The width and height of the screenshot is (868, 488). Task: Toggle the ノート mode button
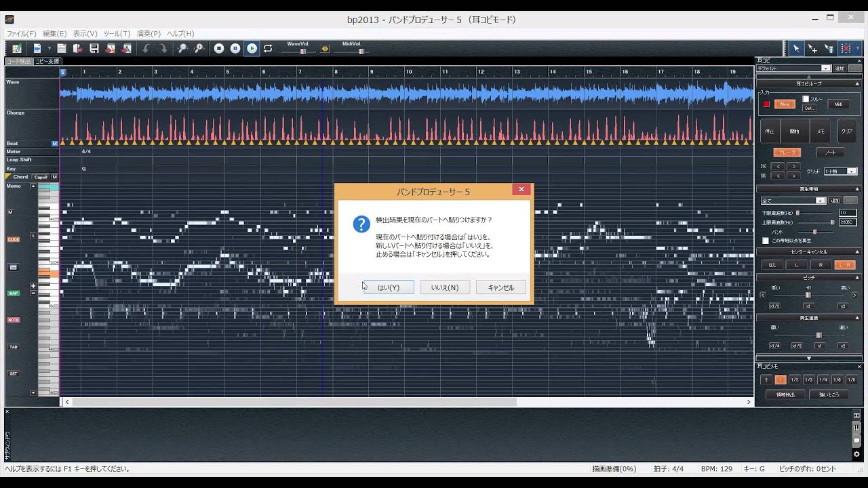click(x=831, y=152)
